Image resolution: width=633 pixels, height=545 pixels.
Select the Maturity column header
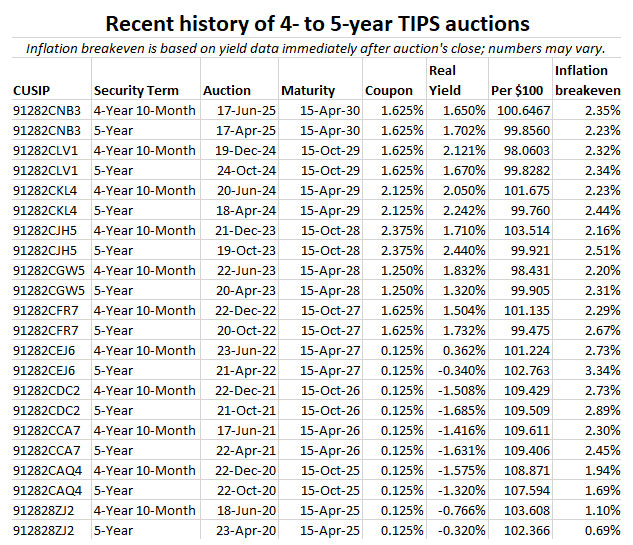click(308, 90)
